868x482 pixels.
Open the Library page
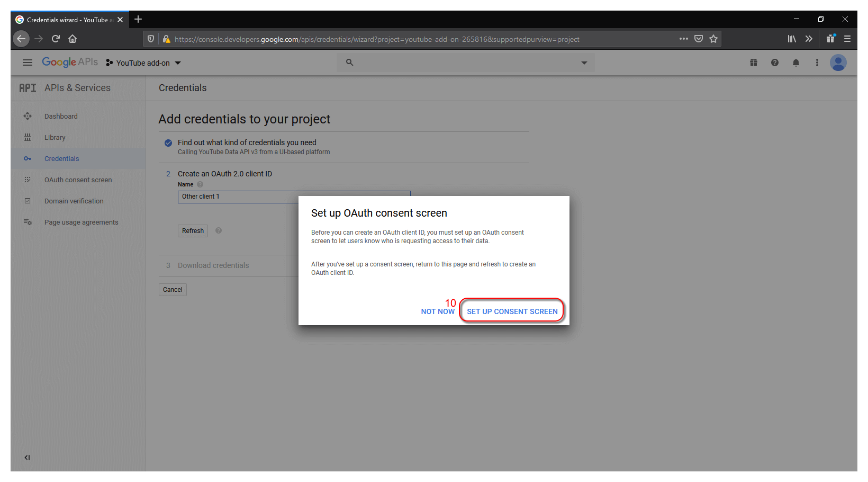(55, 137)
